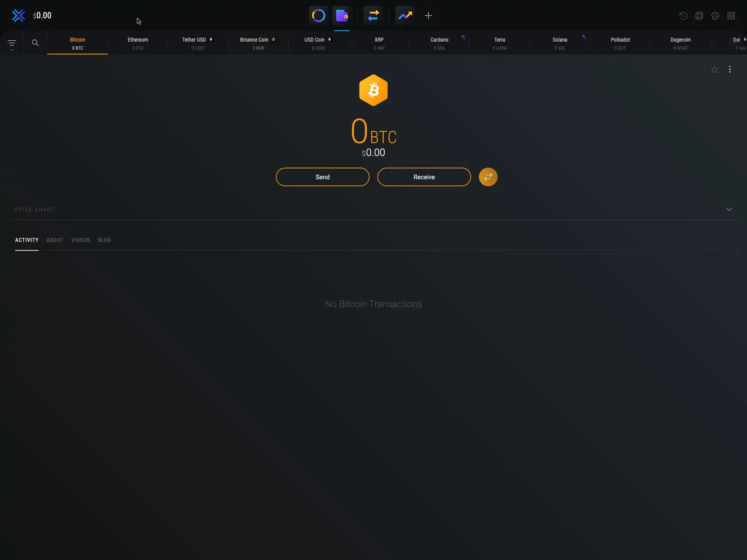
Task: Click the asset search magnifier icon
Action: coord(35,43)
